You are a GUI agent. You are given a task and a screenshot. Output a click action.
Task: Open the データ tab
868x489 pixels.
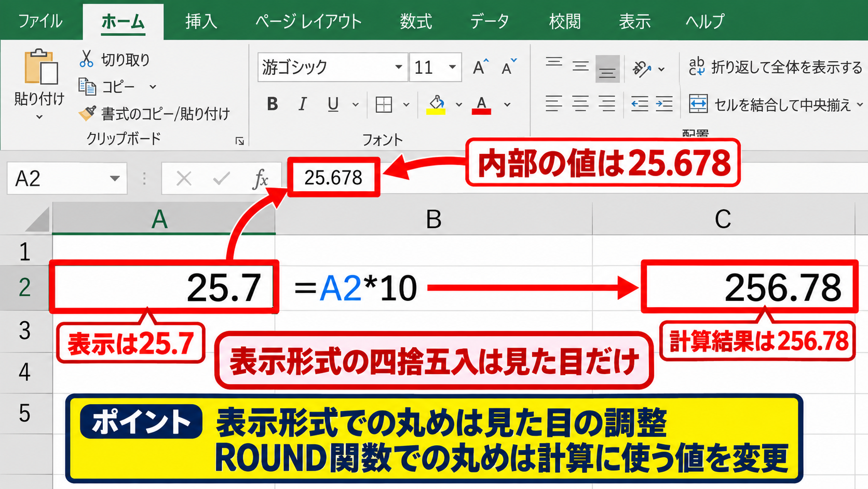coord(489,21)
